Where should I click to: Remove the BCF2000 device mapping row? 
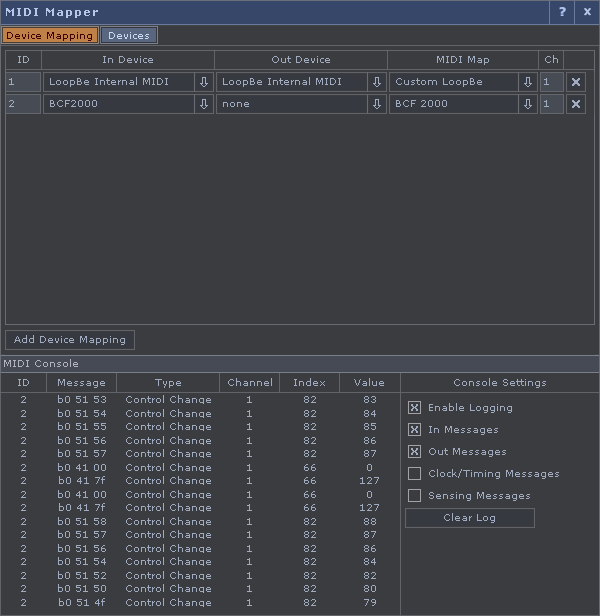576,104
